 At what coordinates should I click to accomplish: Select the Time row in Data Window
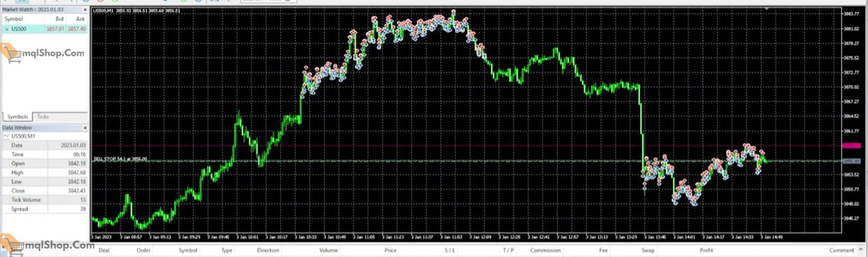pyautogui.click(x=45, y=154)
